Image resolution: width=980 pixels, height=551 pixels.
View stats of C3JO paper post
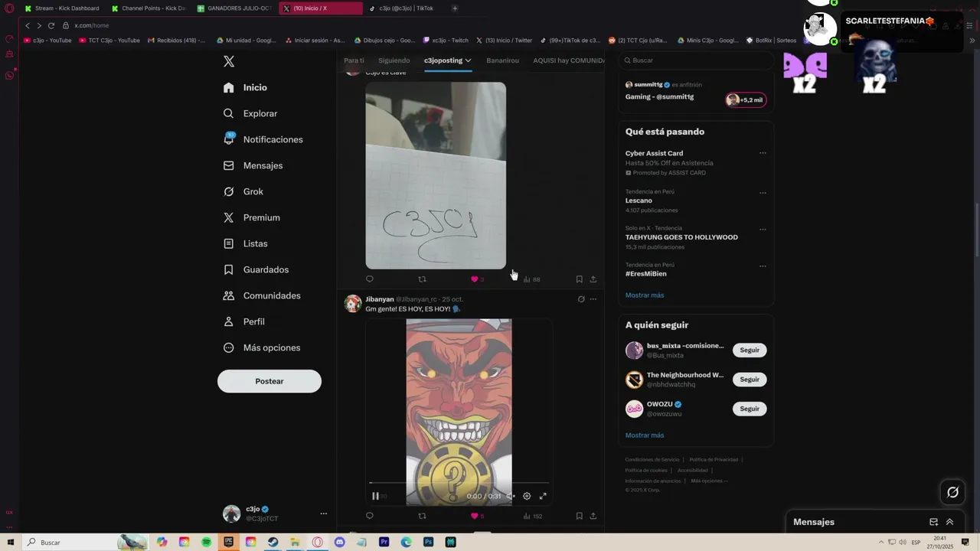tap(531, 279)
